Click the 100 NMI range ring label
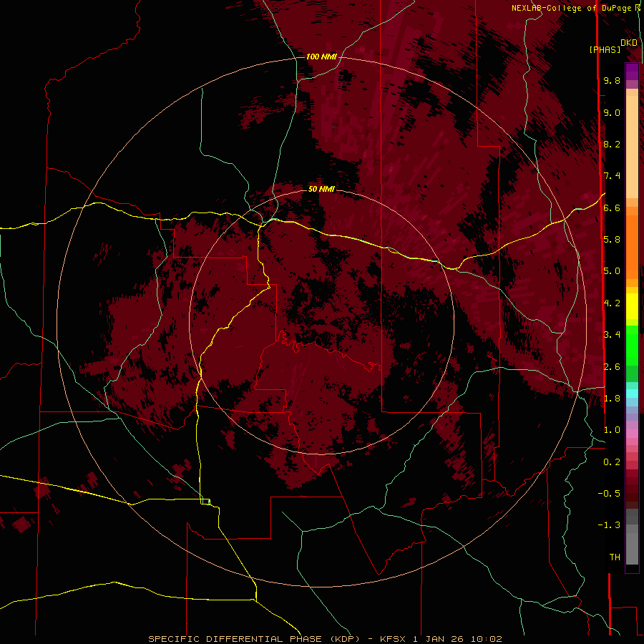Image resolution: width=644 pixels, height=644 pixels. click(321, 57)
